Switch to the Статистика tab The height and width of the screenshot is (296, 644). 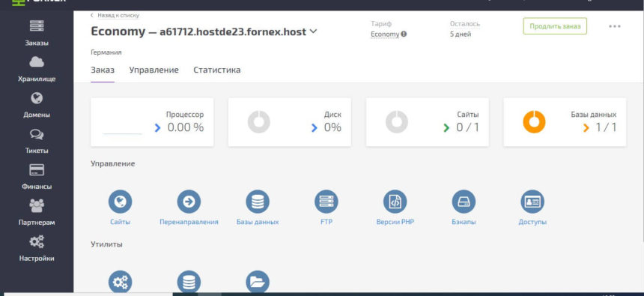tap(217, 70)
